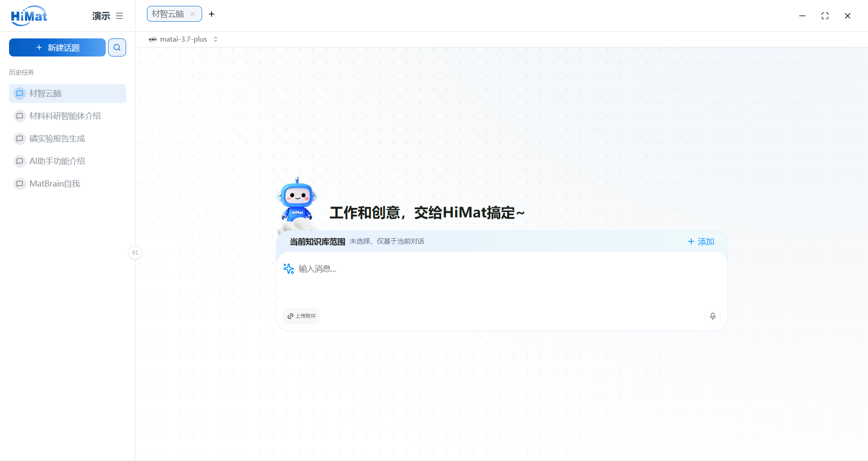Image resolution: width=868 pixels, height=461 pixels.
Task: Click 上传附件 upload attachment button
Action: point(301,316)
